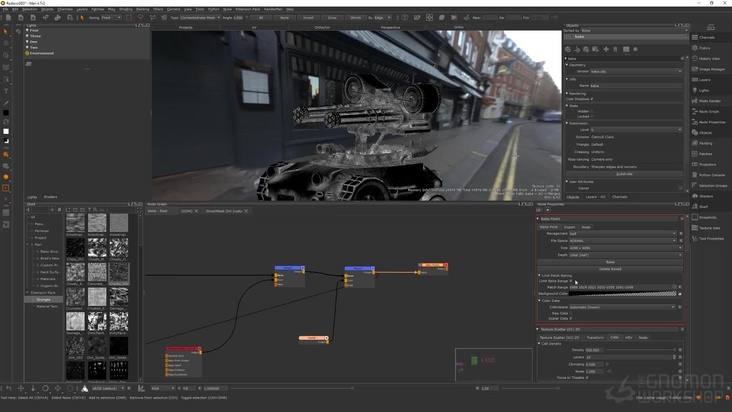Open the Texture Sets palette

click(709, 228)
